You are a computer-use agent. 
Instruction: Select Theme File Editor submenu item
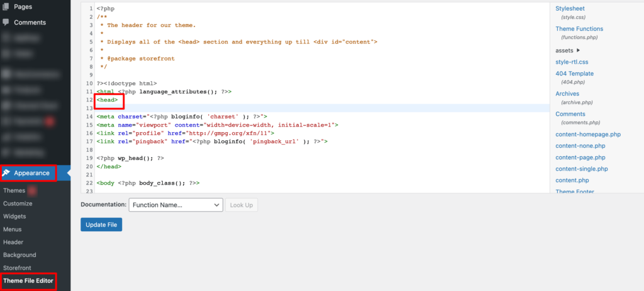click(x=28, y=281)
